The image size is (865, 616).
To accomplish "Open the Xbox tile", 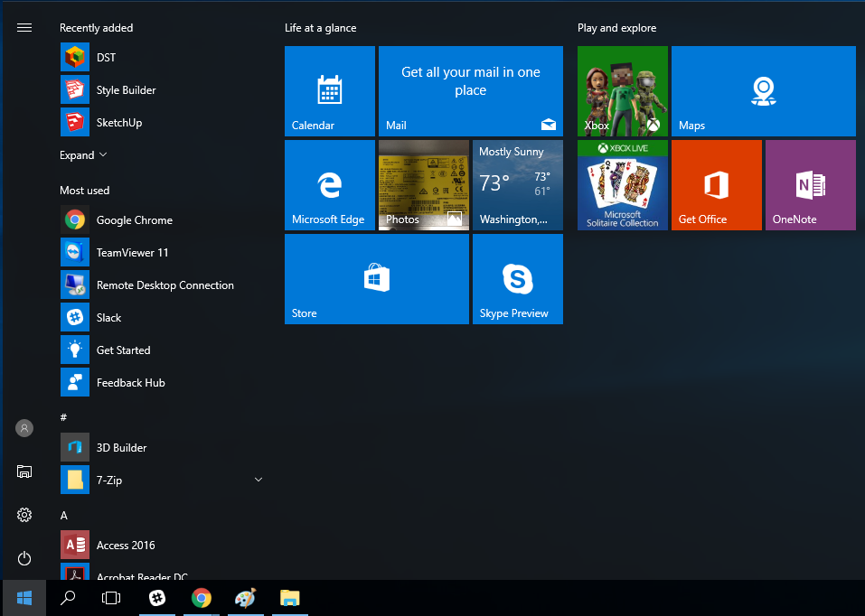I will tap(622, 91).
